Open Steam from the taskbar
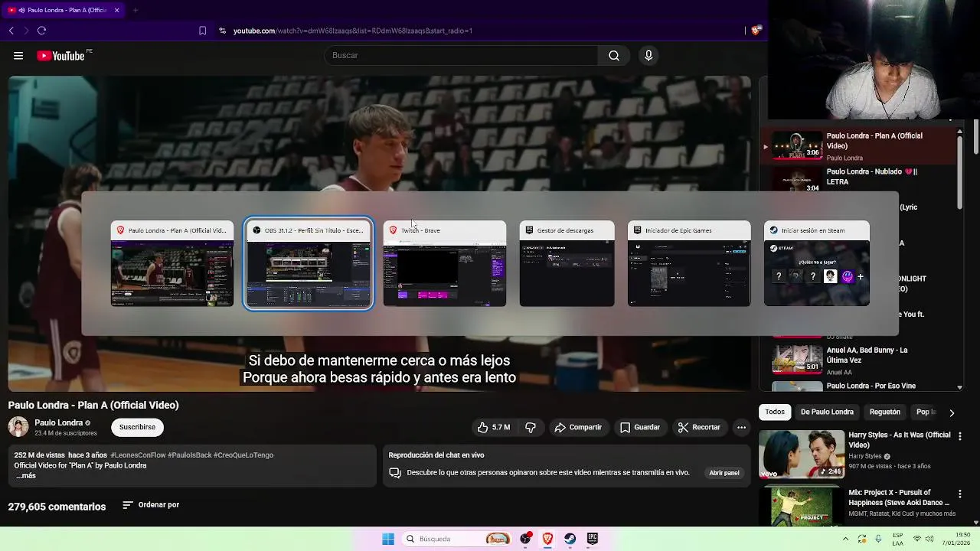 570,539
